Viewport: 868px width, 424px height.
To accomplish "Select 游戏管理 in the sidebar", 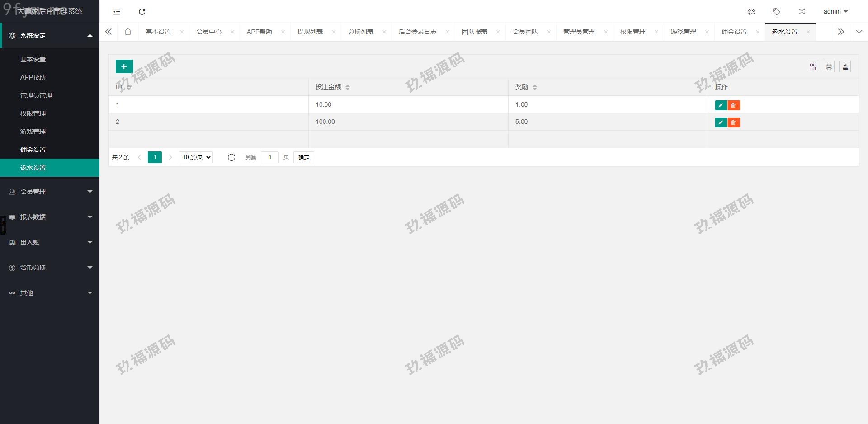I will 33,132.
